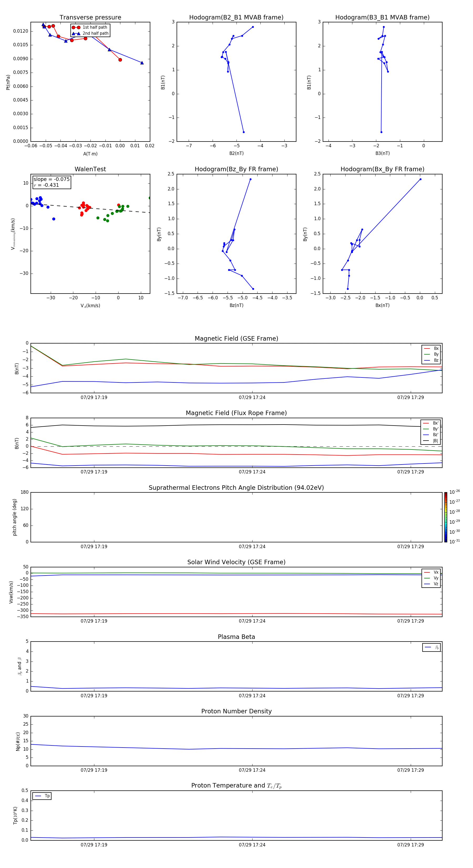This screenshot has height=868, width=473.
Task: Click the 'r = -0.431' annotation
Action: [47, 185]
